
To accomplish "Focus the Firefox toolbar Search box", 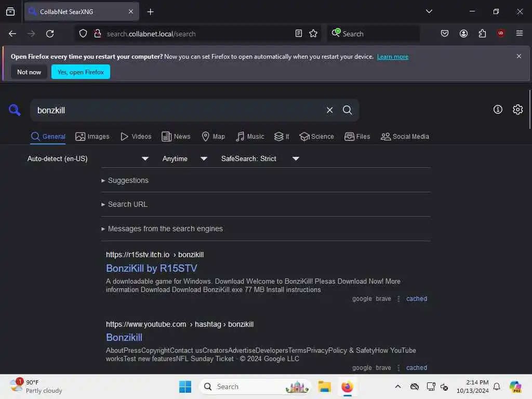I will [x=373, y=34].
